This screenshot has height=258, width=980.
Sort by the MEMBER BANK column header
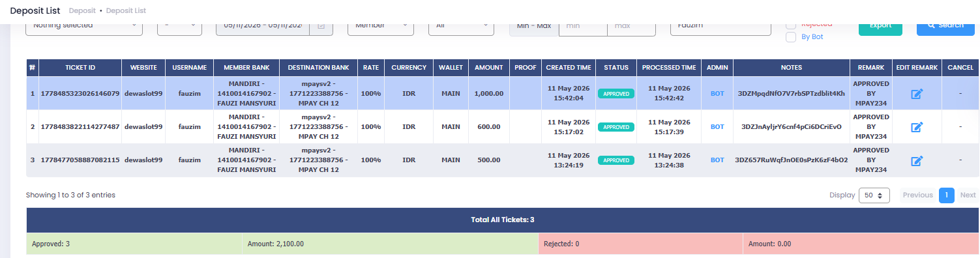pos(247,68)
